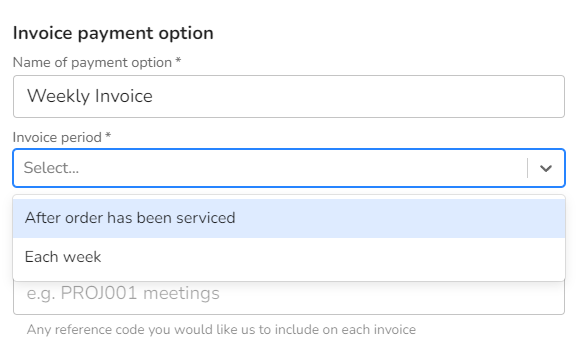Click the reference code helper text

coord(221,329)
